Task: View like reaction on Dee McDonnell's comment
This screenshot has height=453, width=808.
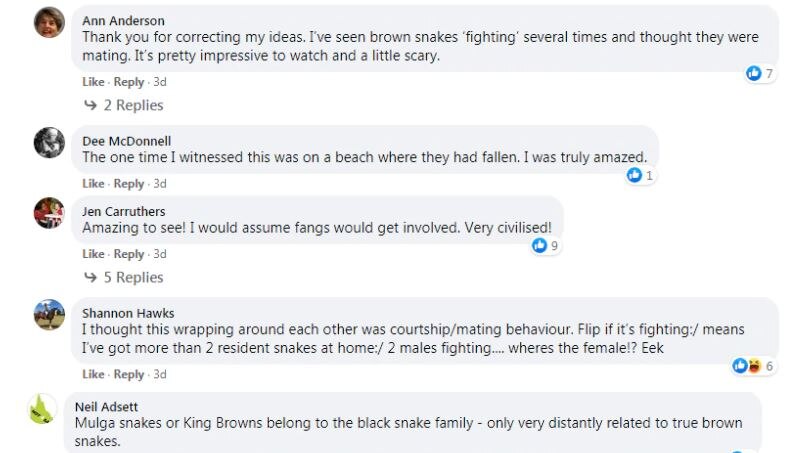Action: coord(634,176)
